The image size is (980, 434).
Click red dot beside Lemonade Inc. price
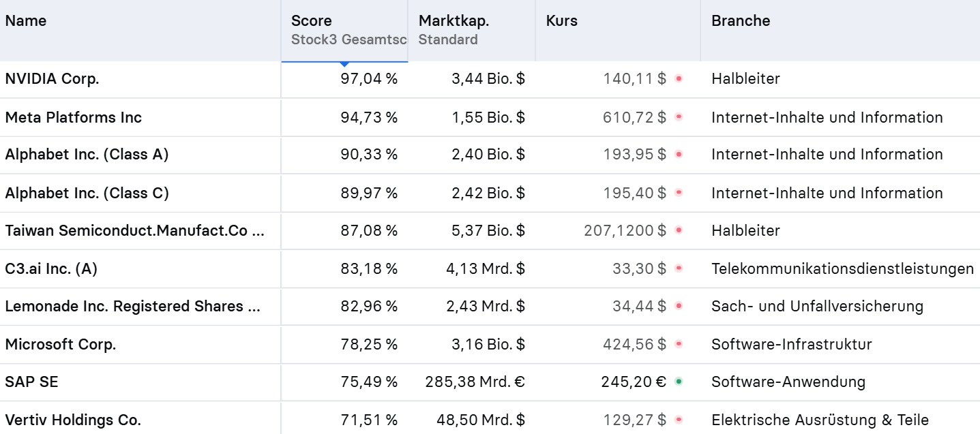point(679,306)
